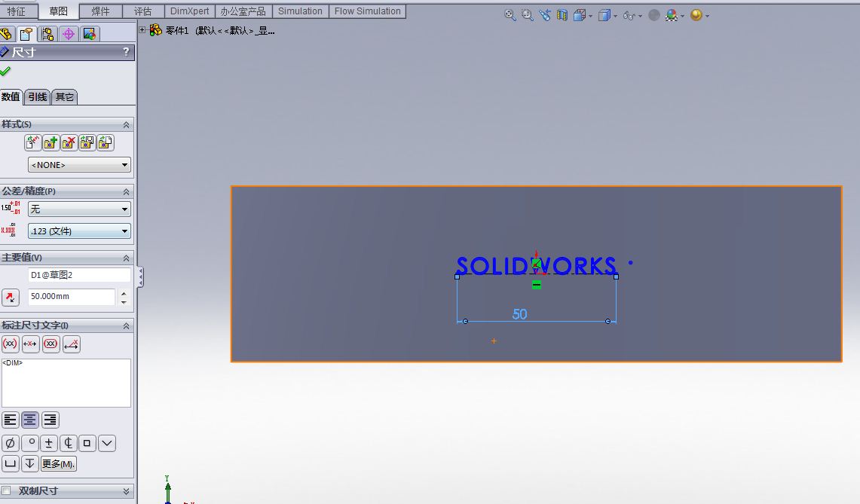This screenshot has height=504, width=860.
Task: Open the .123 (文件) precision dropdown
Action: coord(80,231)
